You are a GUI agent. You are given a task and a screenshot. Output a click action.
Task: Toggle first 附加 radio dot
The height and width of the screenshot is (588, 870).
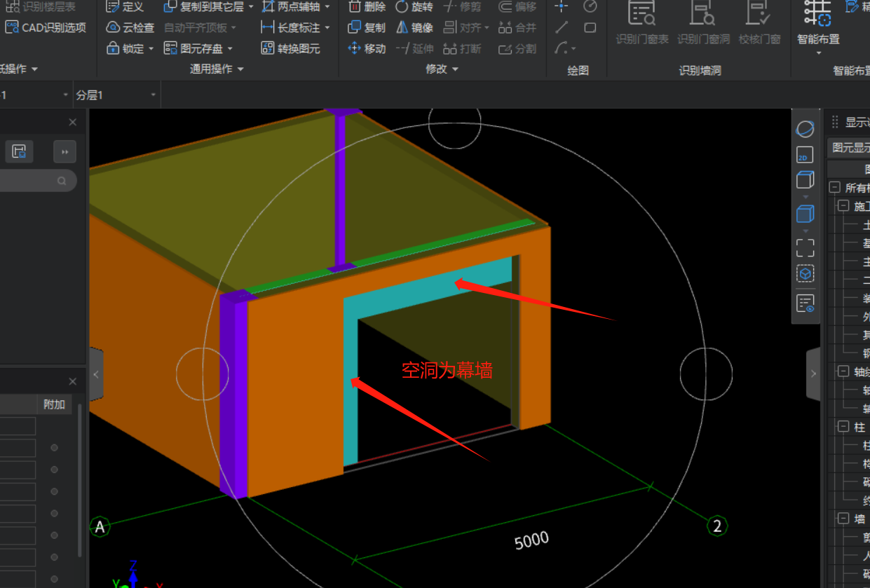pos(54,448)
